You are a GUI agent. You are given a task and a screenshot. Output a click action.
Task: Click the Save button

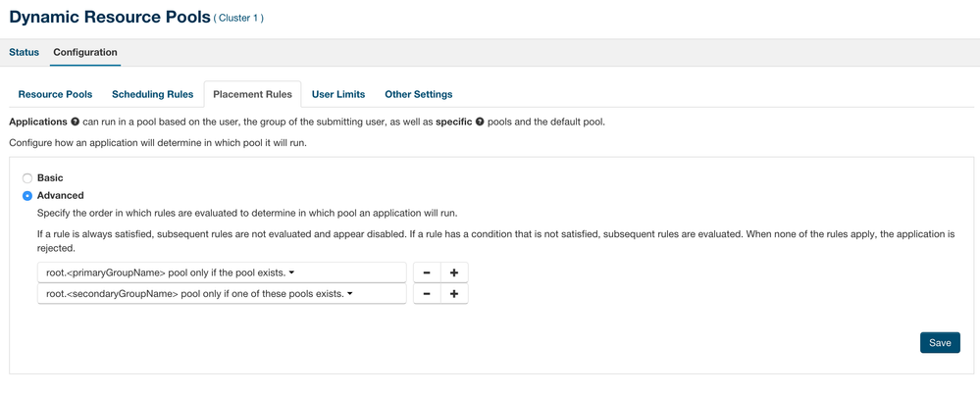coord(940,342)
